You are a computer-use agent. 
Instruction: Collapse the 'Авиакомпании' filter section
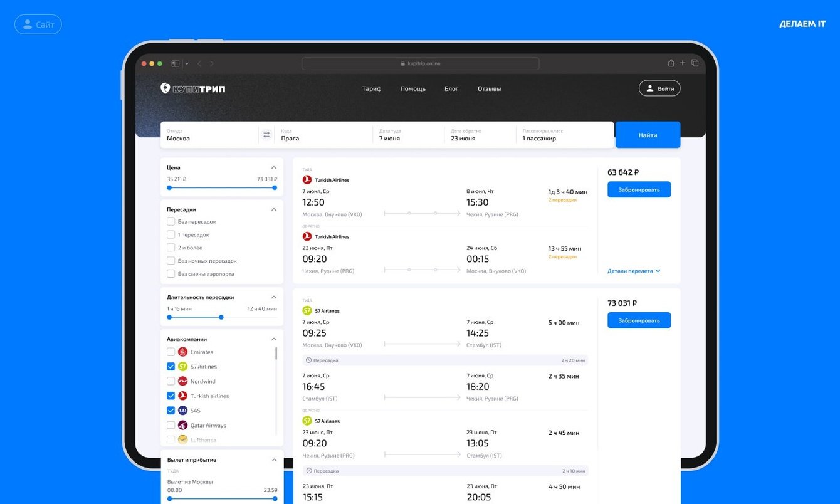(x=274, y=339)
